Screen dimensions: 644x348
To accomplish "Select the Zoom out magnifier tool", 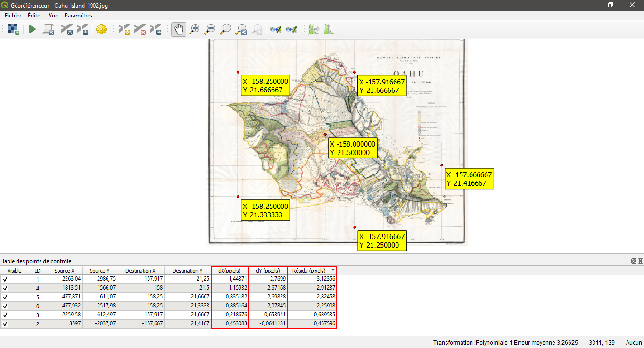I will pyautogui.click(x=210, y=29).
